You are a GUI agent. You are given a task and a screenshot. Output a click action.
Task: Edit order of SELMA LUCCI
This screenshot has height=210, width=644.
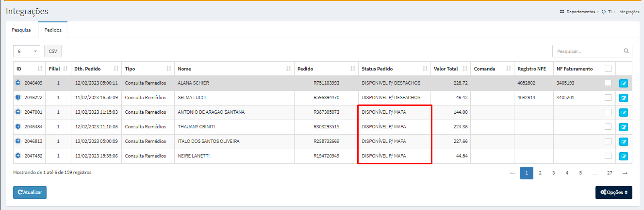pyautogui.click(x=624, y=98)
